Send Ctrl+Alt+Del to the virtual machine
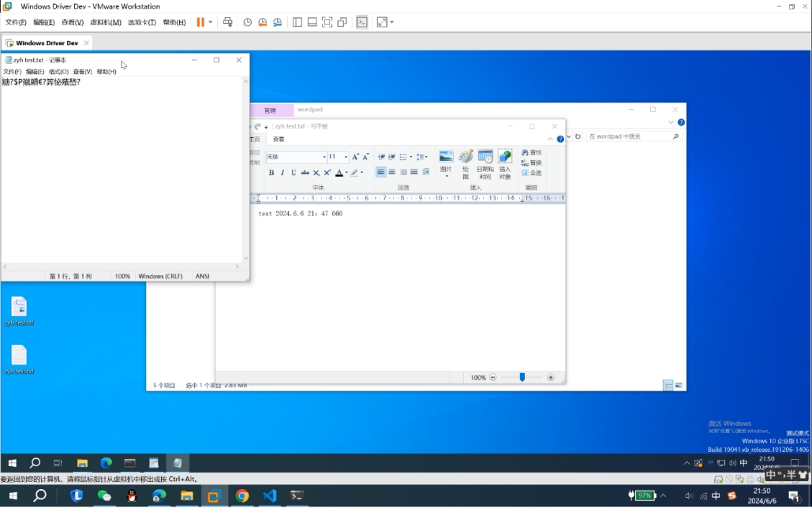The height and width of the screenshot is (508, 812). [x=228, y=22]
